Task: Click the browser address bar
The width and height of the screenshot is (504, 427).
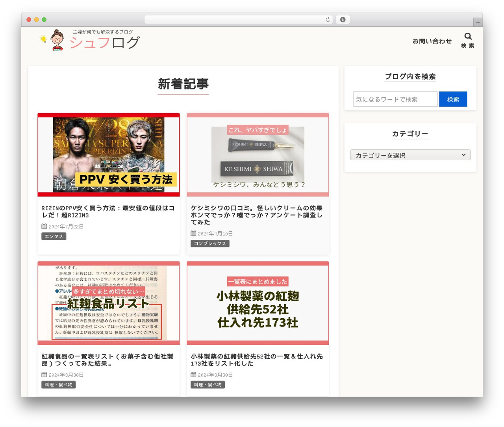Action: point(239,20)
